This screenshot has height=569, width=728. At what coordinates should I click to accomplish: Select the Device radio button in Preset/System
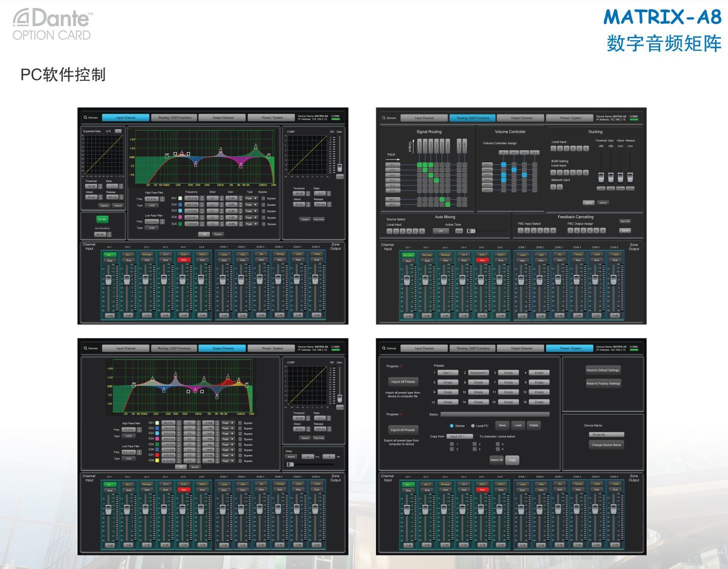coord(452,426)
